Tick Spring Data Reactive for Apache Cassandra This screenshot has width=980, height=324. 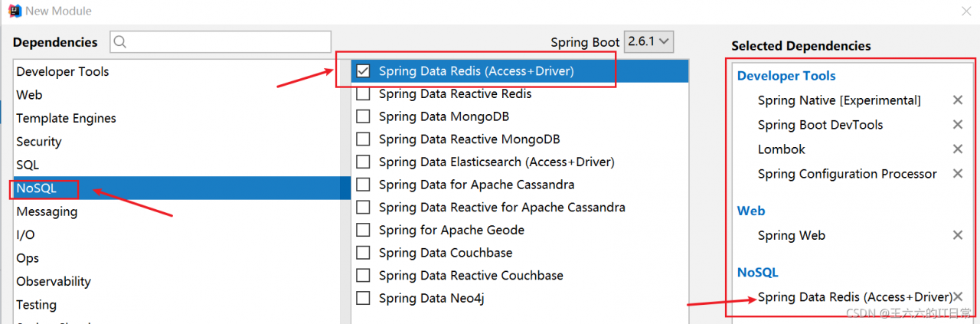tap(364, 208)
